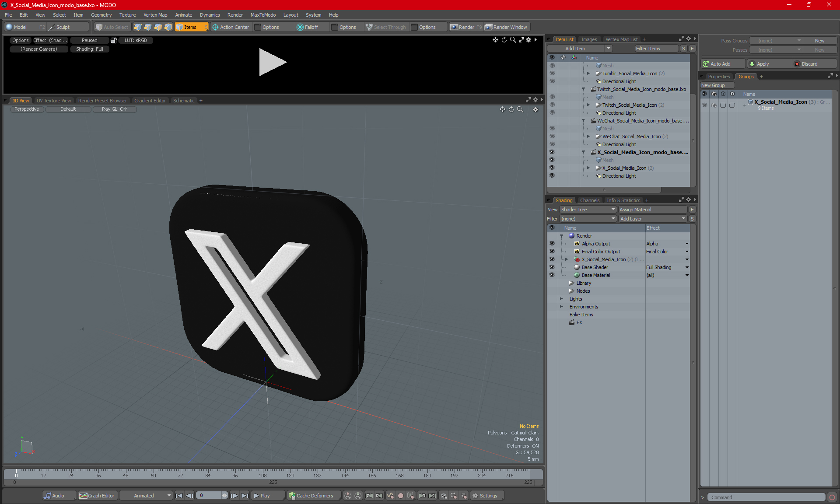The width and height of the screenshot is (840, 504).
Task: Toggle Final Color Output visibility
Action: [552, 252]
